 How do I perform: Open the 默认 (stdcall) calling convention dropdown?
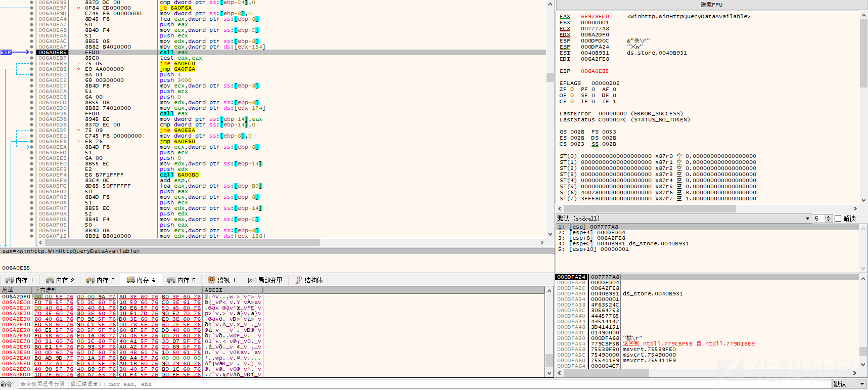tap(683, 219)
